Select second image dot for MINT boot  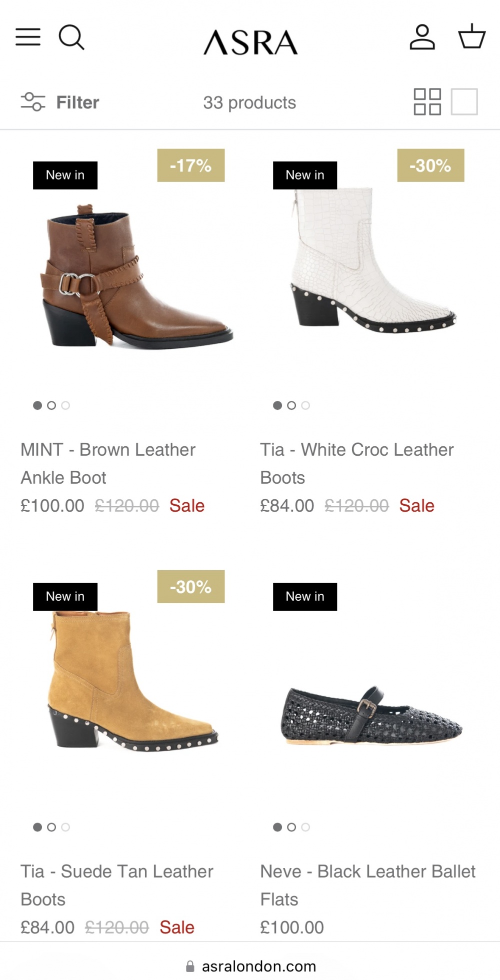click(51, 405)
